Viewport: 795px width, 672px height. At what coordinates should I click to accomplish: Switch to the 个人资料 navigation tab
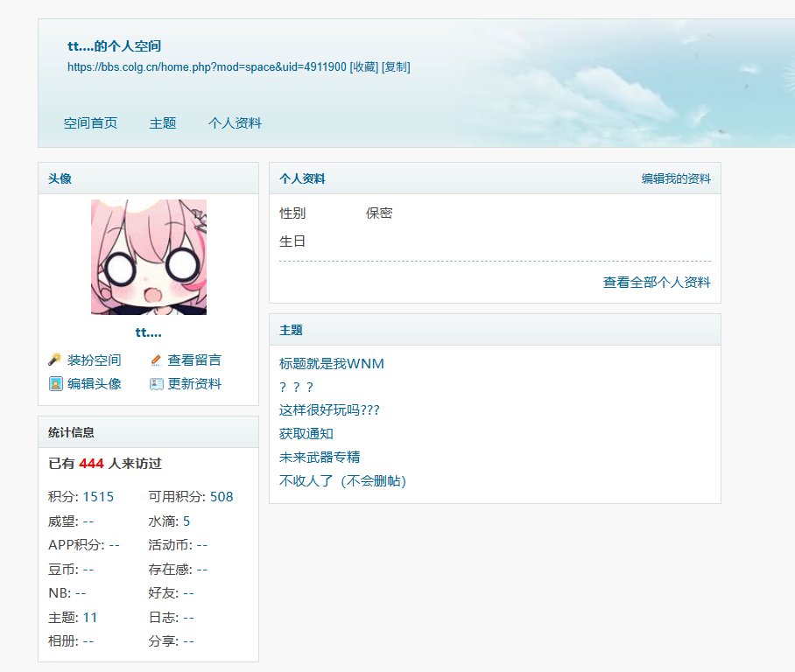[235, 123]
